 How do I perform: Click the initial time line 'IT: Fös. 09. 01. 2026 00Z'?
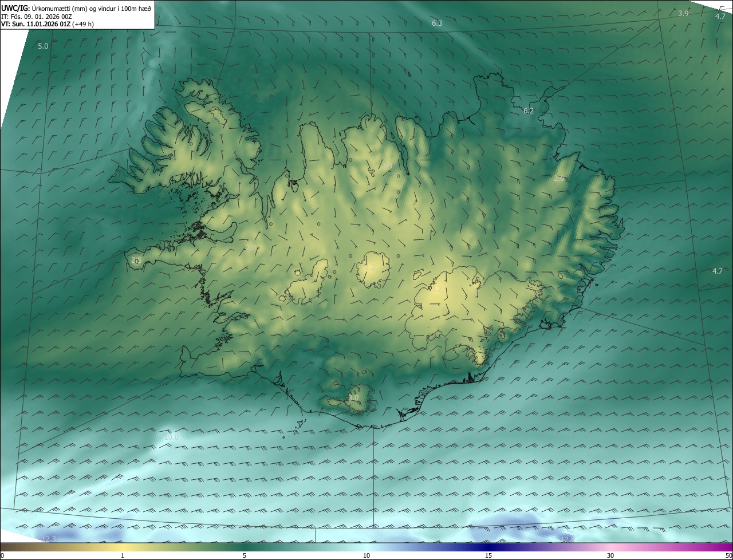(x=36, y=17)
